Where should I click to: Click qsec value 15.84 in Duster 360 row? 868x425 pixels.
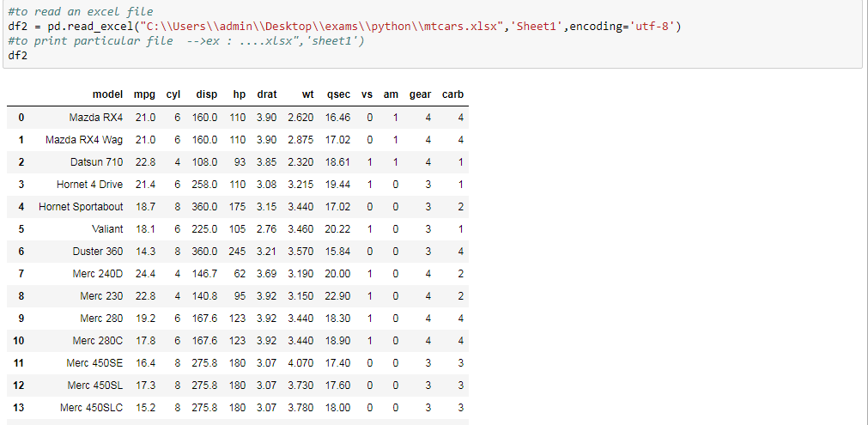coord(337,252)
